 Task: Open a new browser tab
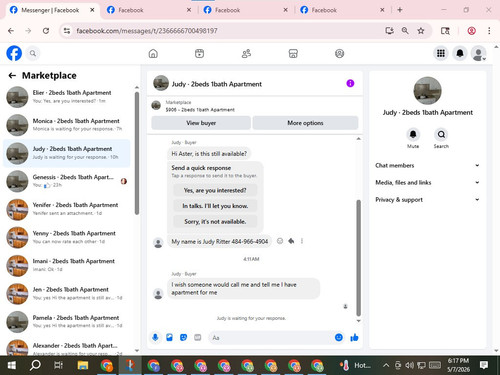click(x=400, y=10)
